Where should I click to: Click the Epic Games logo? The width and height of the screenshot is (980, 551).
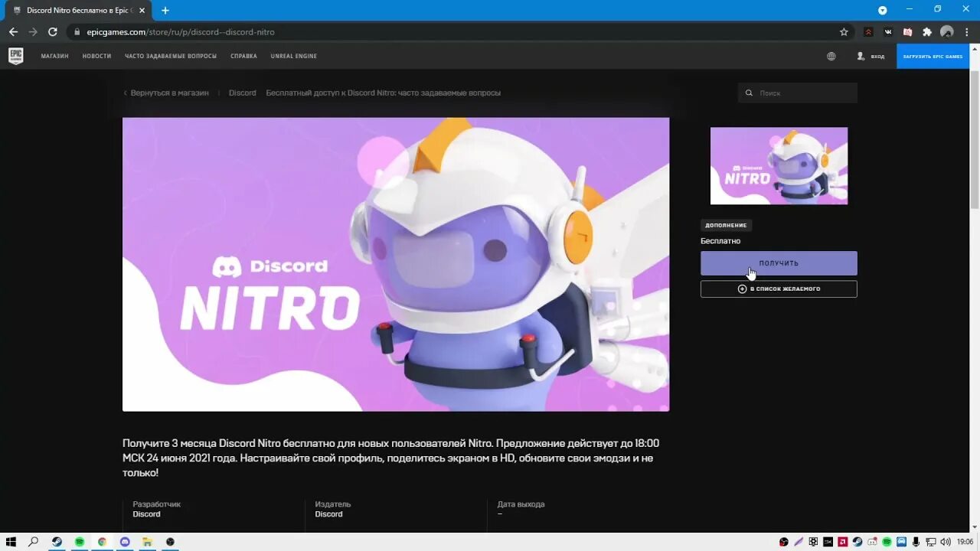[x=16, y=56]
